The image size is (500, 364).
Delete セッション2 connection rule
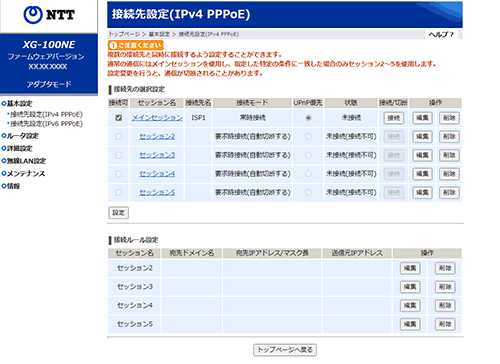click(x=445, y=268)
